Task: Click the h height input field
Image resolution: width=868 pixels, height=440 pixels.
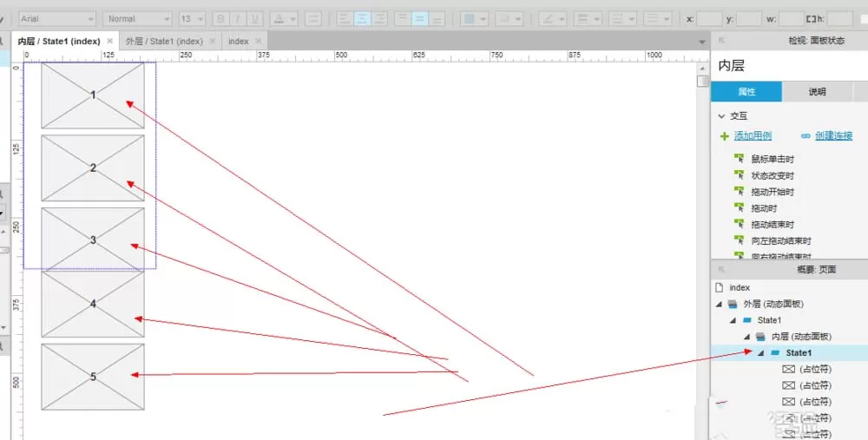Action: [x=839, y=19]
